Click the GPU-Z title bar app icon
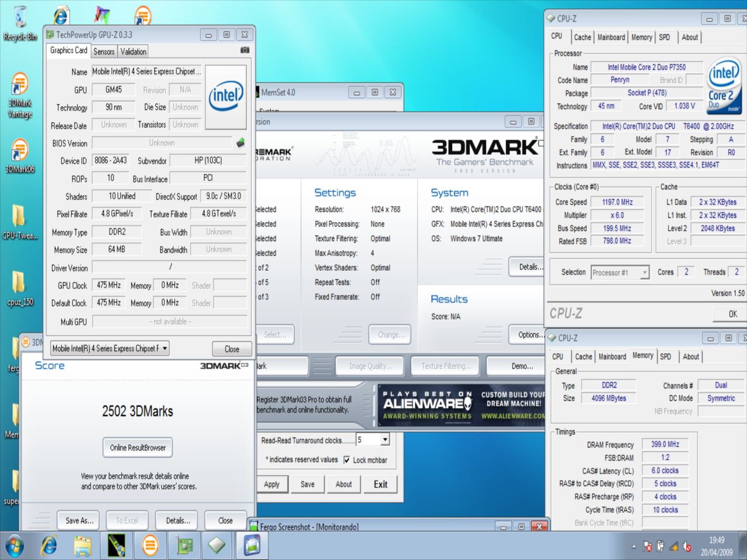This screenshot has height=560, width=747. [50, 35]
